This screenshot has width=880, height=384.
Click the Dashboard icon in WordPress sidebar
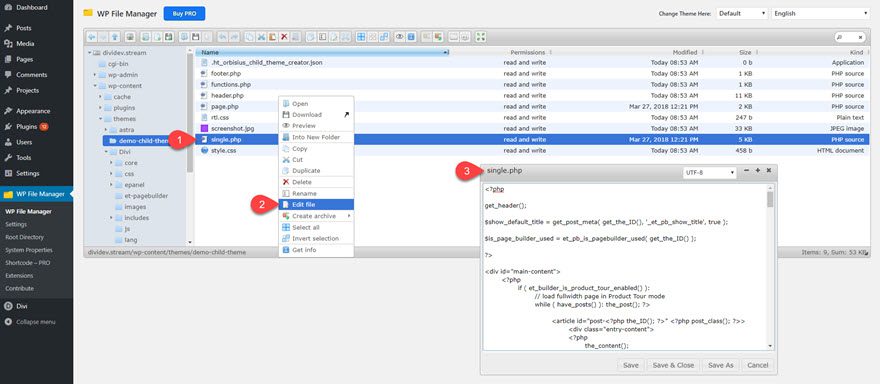[x=8, y=8]
